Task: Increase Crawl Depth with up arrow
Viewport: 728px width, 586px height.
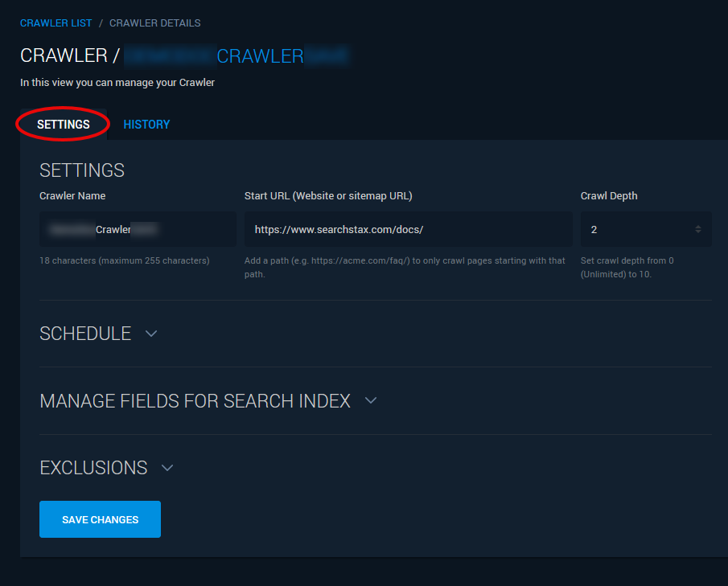Action: pyautogui.click(x=697, y=227)
